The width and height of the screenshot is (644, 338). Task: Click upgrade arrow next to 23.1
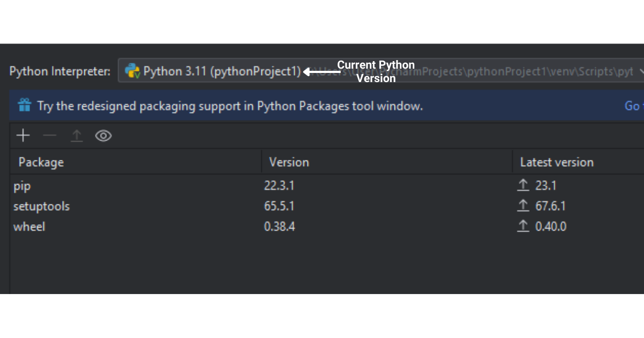pyautogui.click(x=523, y=185)
